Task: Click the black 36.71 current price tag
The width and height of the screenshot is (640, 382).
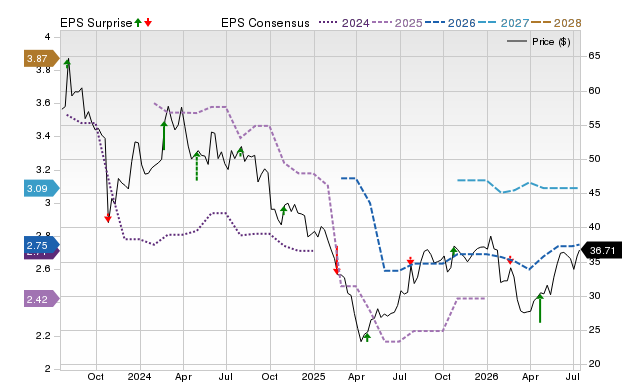Action: point(601,250)
